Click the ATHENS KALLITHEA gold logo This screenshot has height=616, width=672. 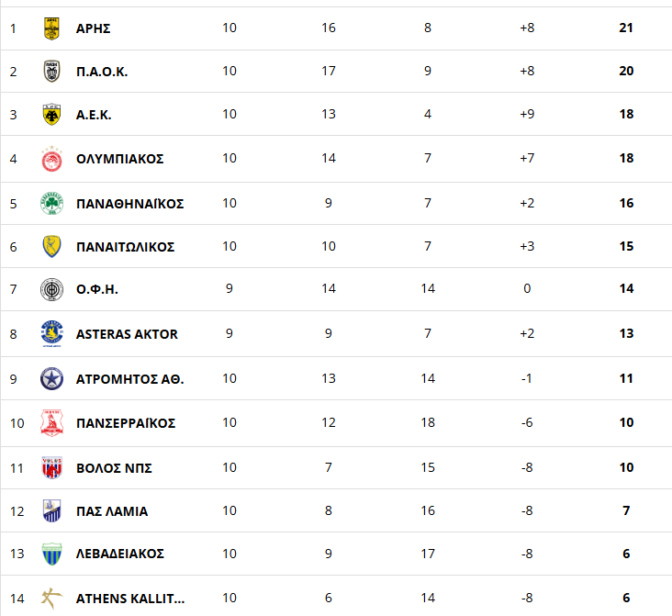click(x=51, y=599)
